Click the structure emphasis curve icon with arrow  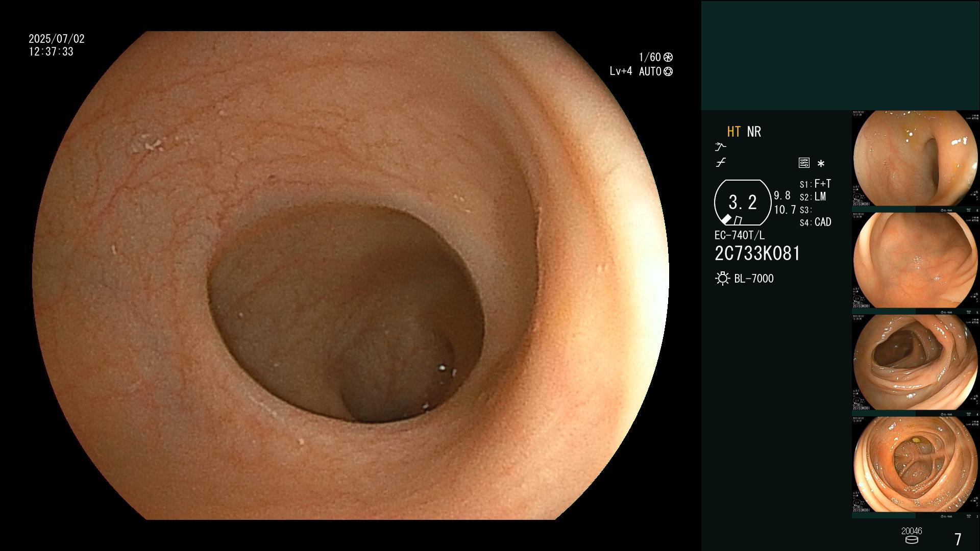point(720,147)
